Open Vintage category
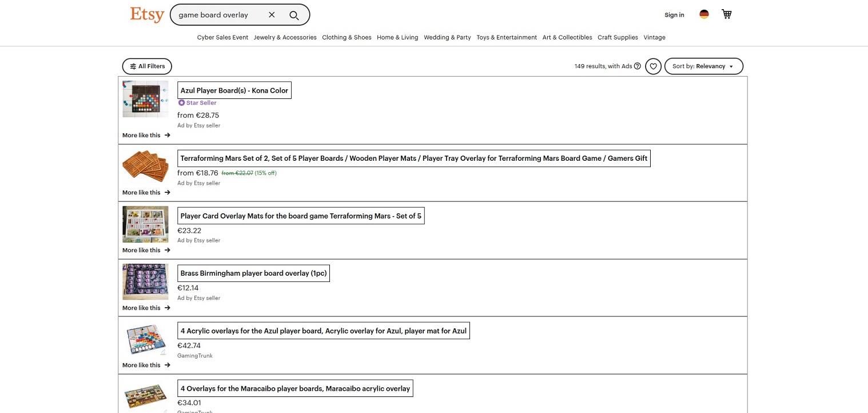The height and width of the screenshot is (413, 868). click(654, 37)
